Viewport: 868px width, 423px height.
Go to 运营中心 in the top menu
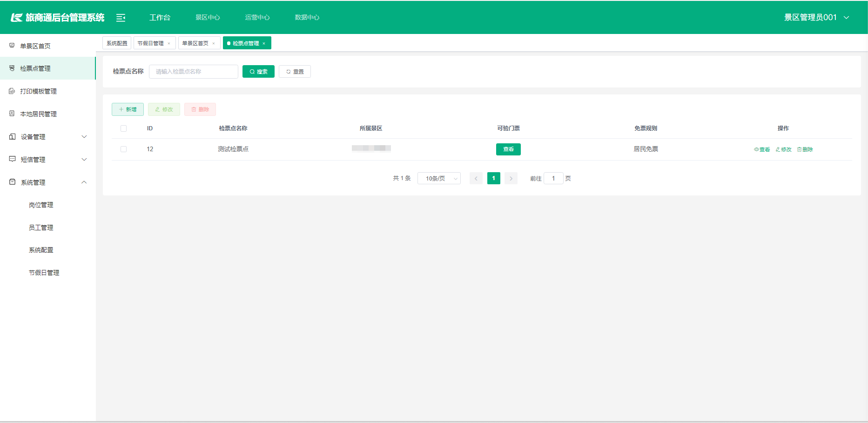point(257,17)
